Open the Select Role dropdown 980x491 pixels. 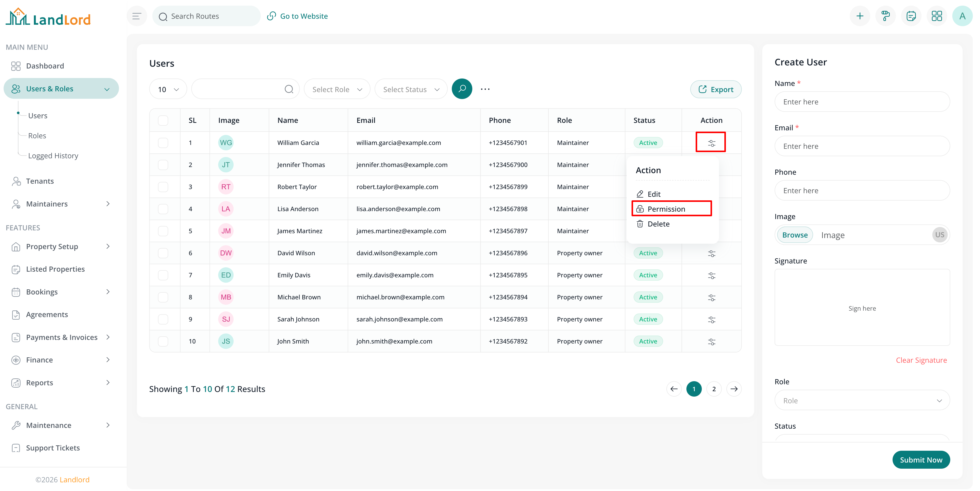pos(337,89)
